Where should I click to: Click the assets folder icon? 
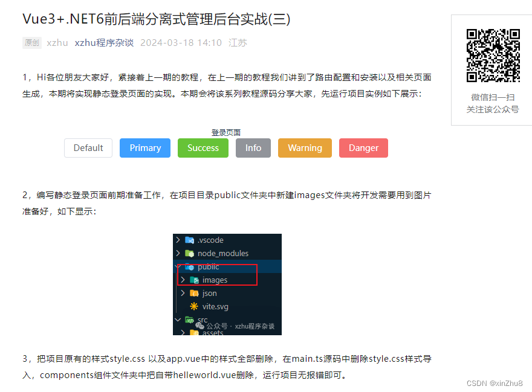(195, 333)
